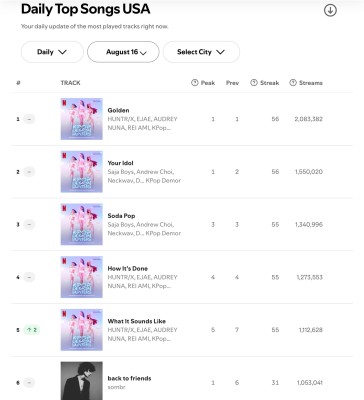Click the back to friends album cover

click(82, 381)
